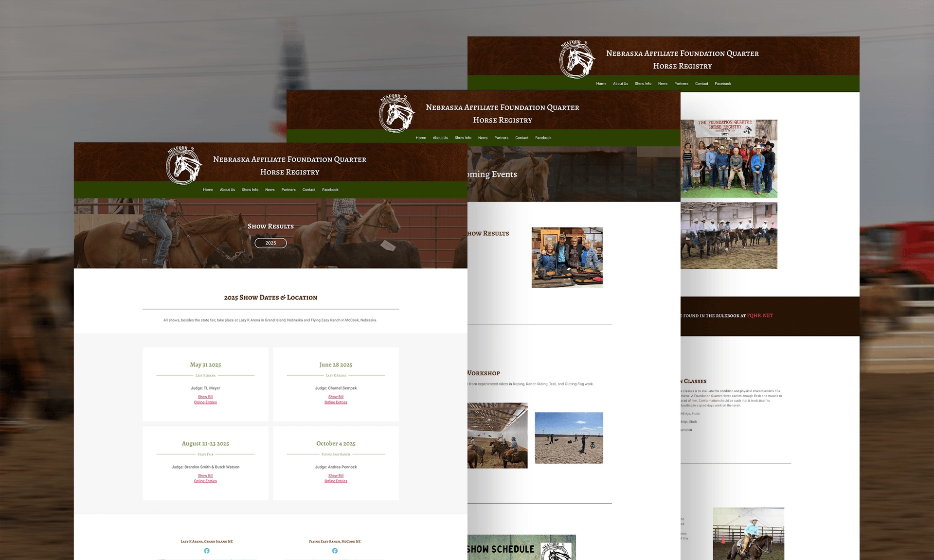Go to Partners on the back page menu
934x560 pixels.
coord(682,84)
